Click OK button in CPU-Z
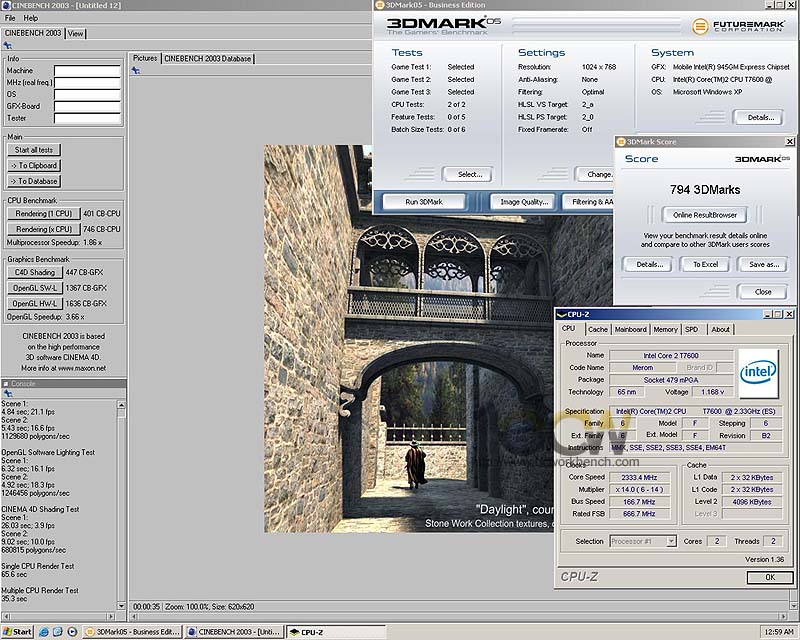 coord(770,577)
